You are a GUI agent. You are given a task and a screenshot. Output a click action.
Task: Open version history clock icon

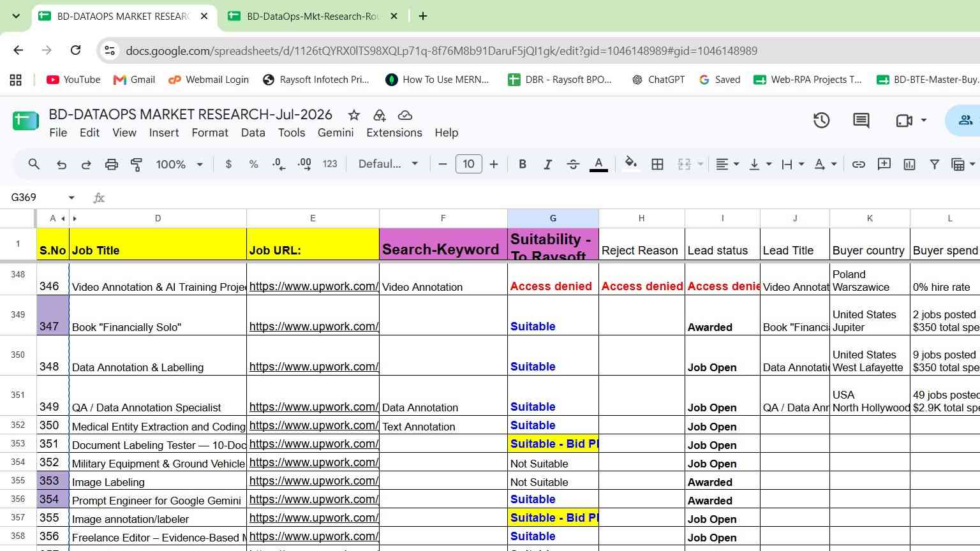821,120
